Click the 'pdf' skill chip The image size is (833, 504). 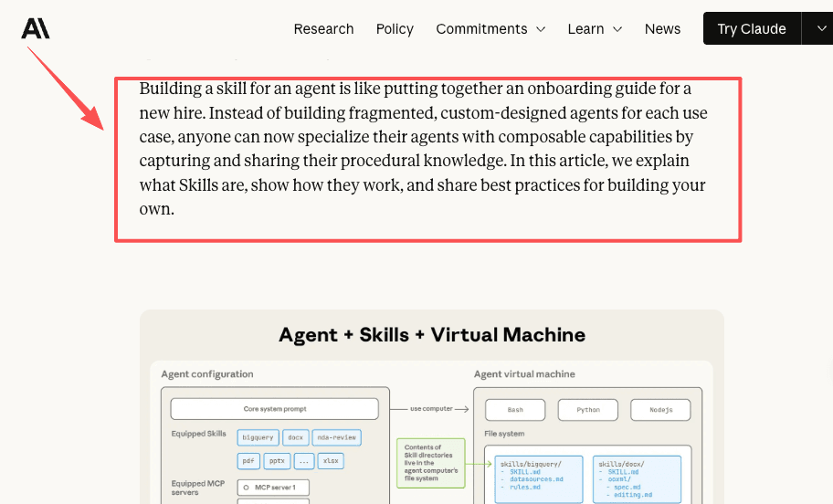point(248,461)
